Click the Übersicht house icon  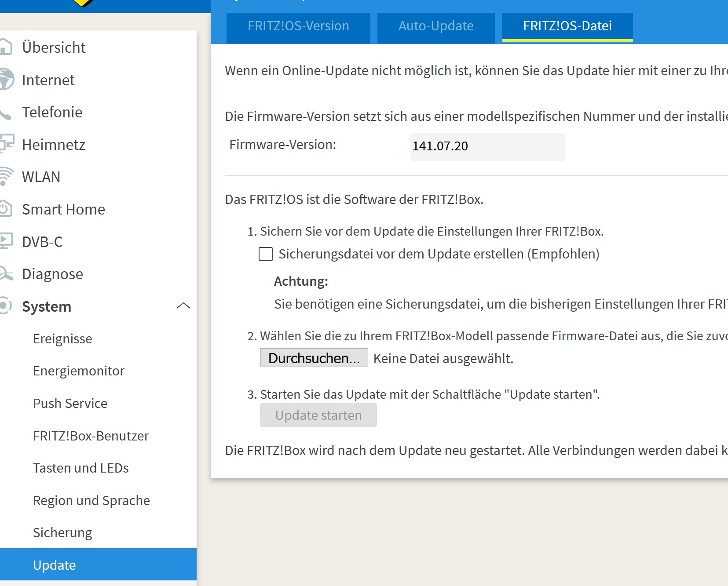click(x=5, y=47)
